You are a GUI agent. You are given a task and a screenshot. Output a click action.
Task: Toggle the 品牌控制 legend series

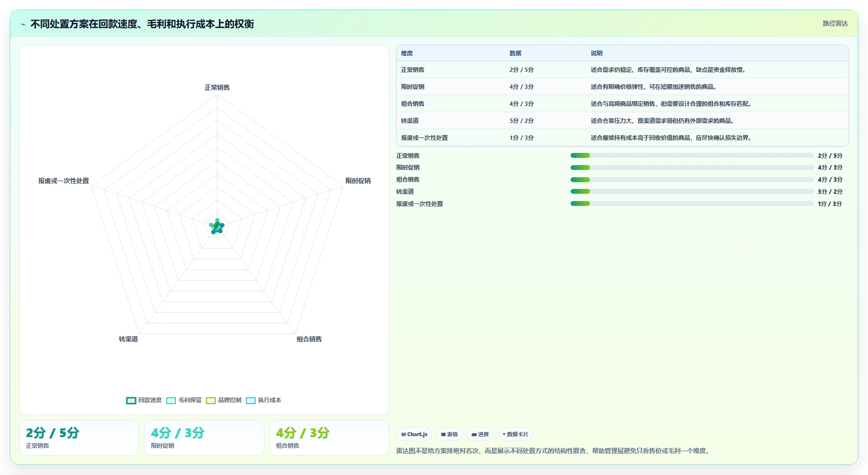point(224,400)
